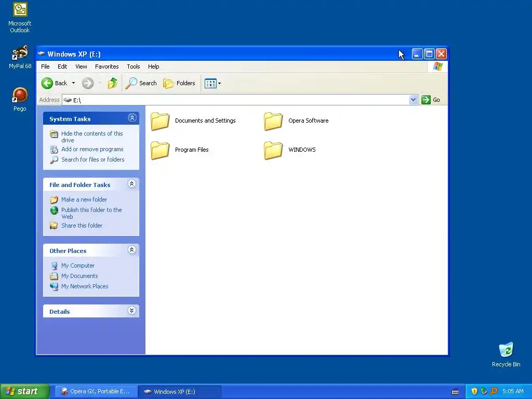The width and height of the screenshot is (532, 399).
Task: Open the Tools menu
Action: [x=134, y=66]
